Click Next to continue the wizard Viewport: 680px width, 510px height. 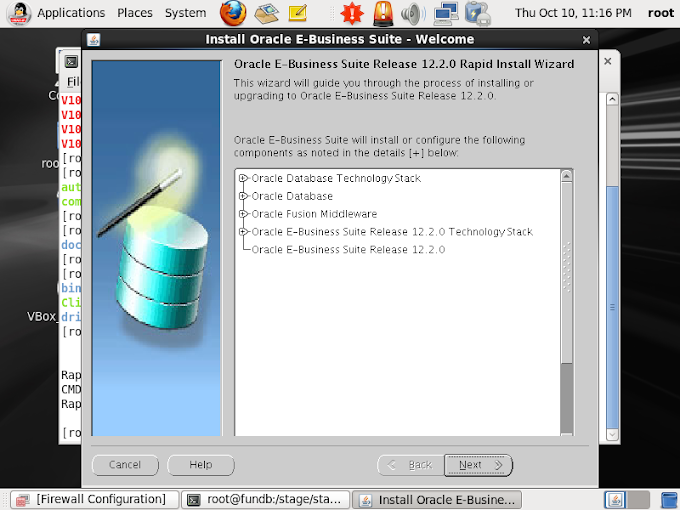coord(478,465)
